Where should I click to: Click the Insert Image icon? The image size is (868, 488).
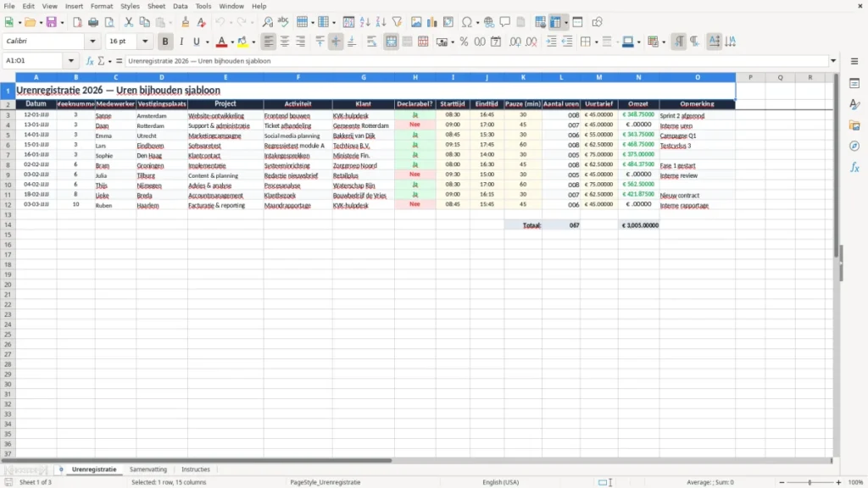coord(416,22)
